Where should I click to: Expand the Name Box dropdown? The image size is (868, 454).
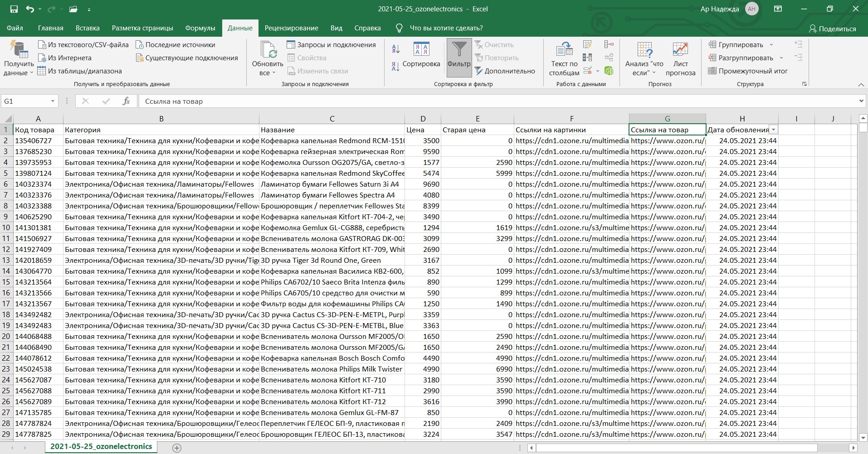coord(53,101)
